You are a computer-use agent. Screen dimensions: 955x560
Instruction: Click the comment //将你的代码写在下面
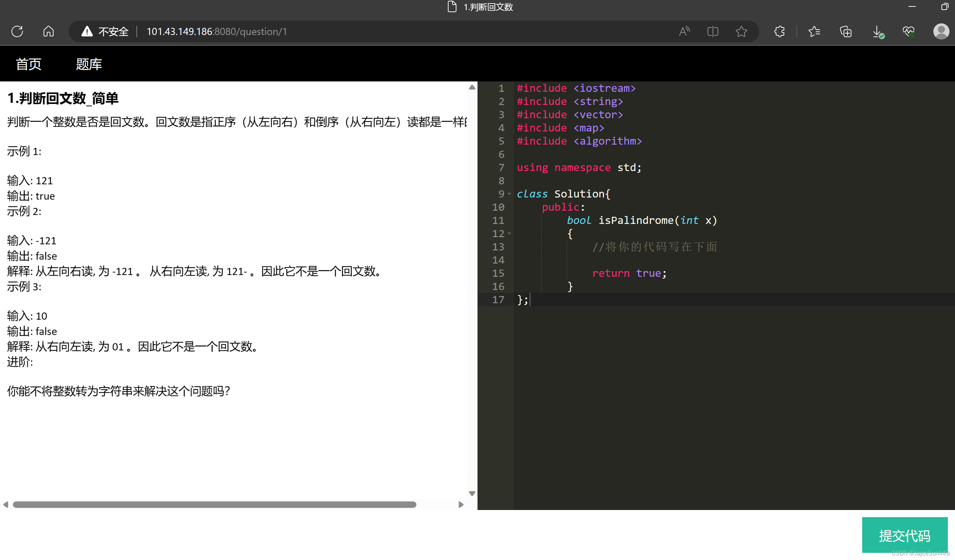(655, 247)
